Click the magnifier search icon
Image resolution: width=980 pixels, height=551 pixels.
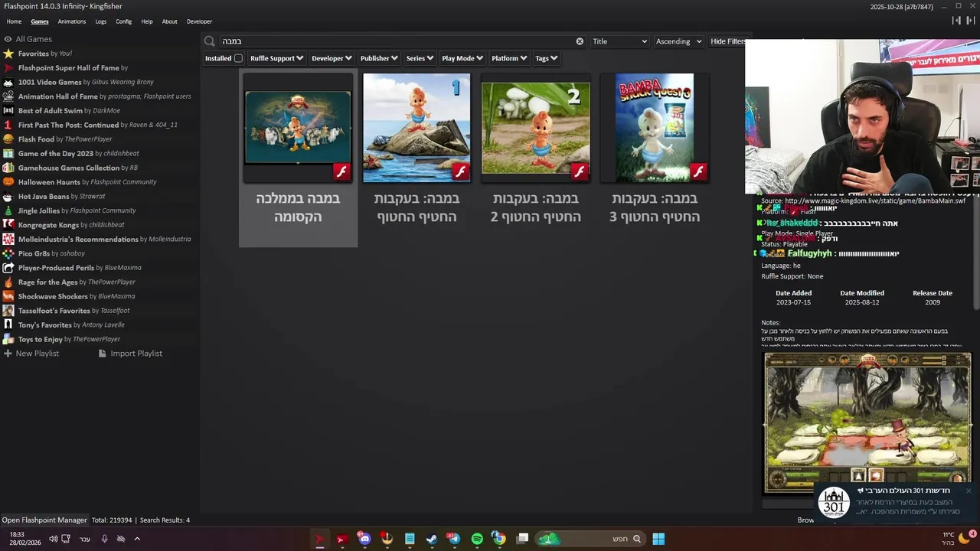coord(209,41)
